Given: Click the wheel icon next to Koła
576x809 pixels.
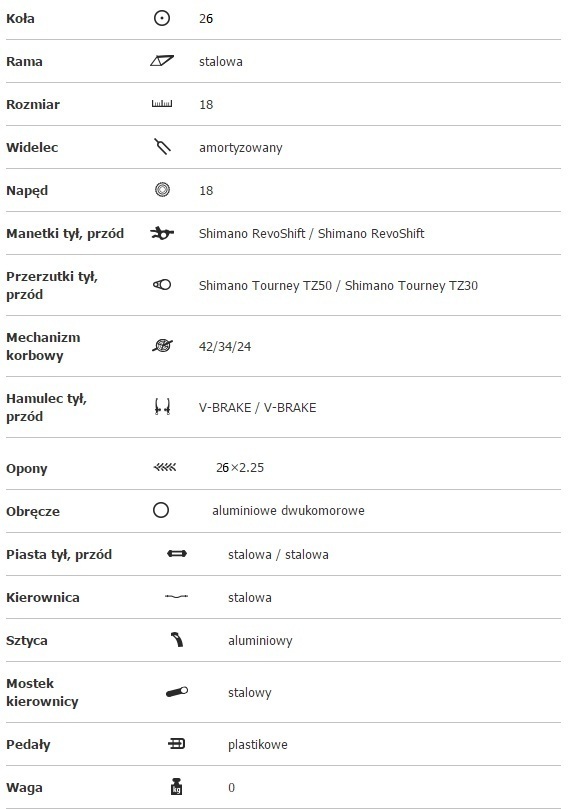Looking at the screenshot, I should (x=162, y=19).
